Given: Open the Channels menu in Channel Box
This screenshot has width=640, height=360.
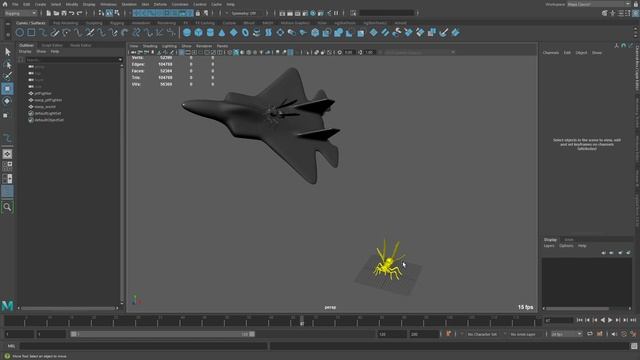Looking at the screenshot, I should pyautogui.click(x=551, y=53).
